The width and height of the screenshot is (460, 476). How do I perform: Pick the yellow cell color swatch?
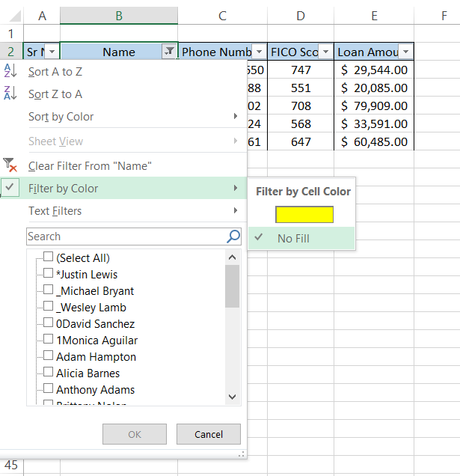[x=304, y=215]
